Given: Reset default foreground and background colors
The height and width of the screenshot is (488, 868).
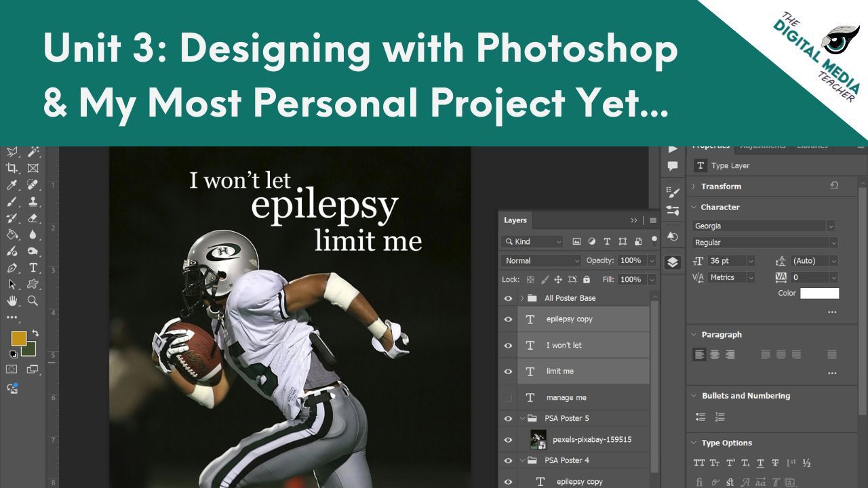Looking at the screenshot, I should [12, 354].
